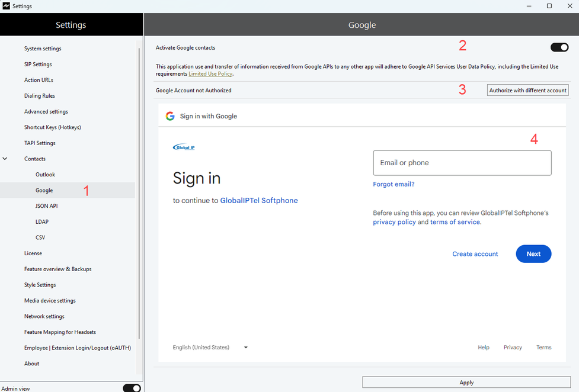Viewport: 579px width, 392px height.
Task: Select Media device settings
Action: pos(50,300)
